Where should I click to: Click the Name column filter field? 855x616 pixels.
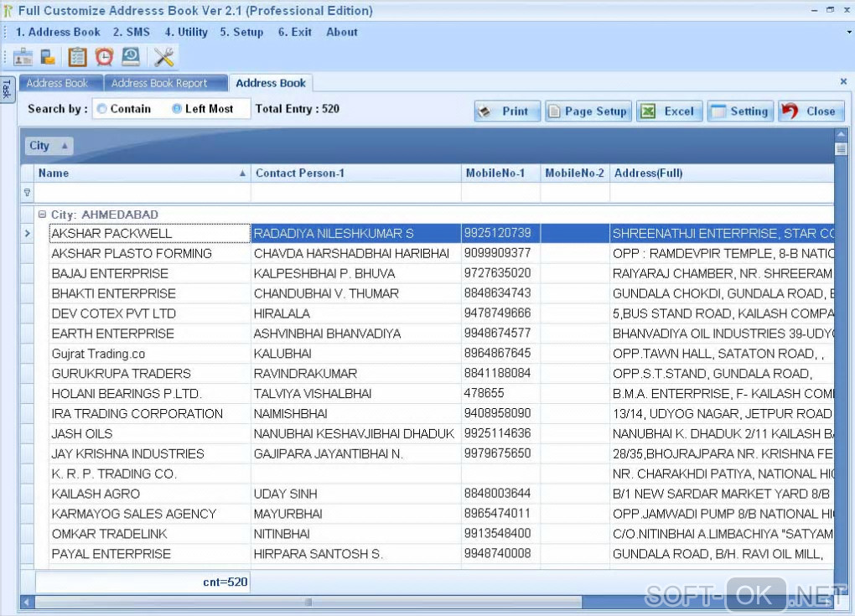[x=142, y=193]
